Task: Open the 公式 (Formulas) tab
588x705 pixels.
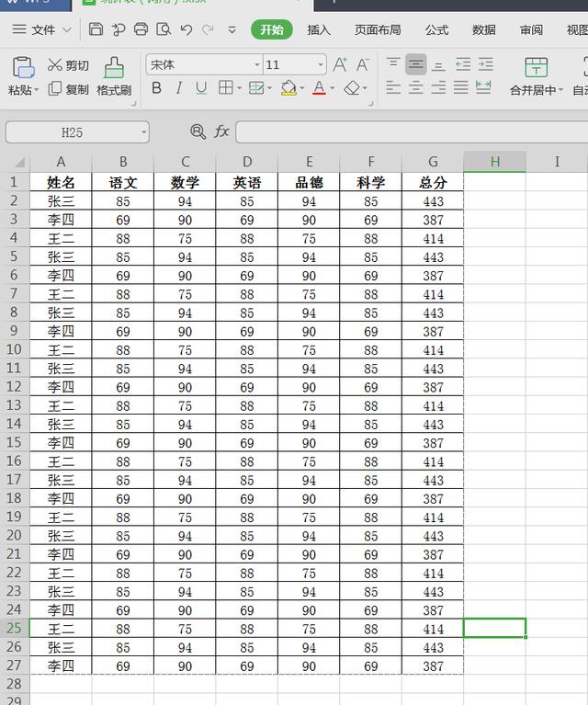Action: [x=437, y=29]
